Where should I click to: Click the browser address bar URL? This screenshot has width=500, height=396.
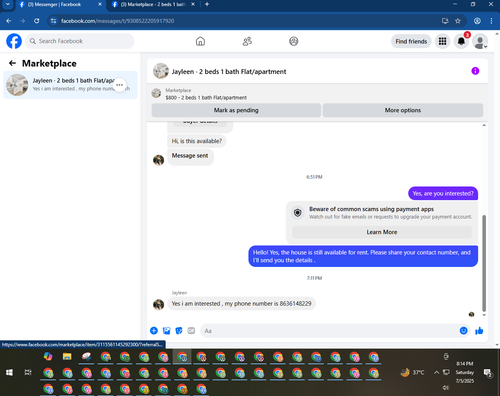(x=117, y=21)
